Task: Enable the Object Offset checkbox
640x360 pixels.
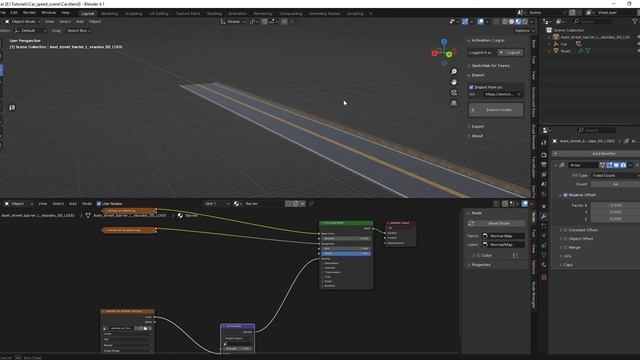Action: click(x=565, y=239)
